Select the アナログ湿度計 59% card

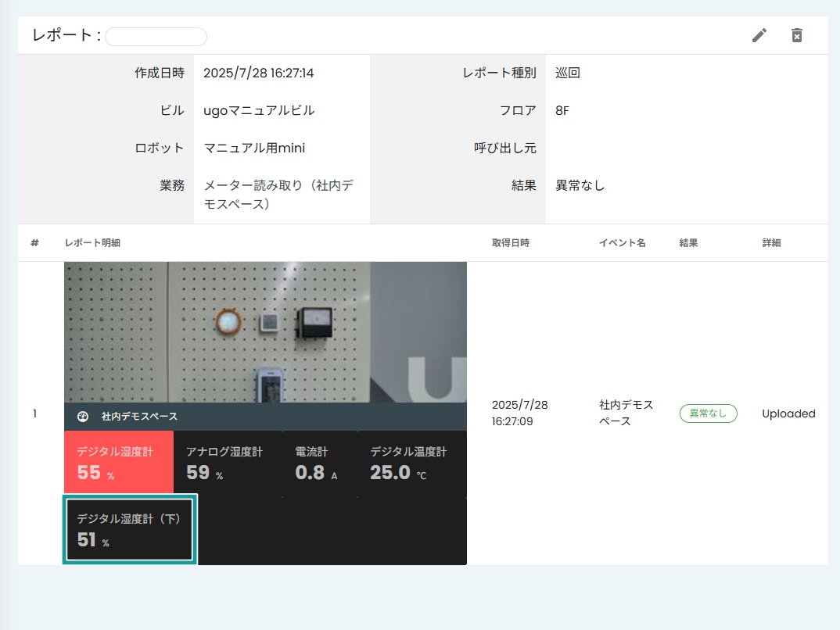228,464
